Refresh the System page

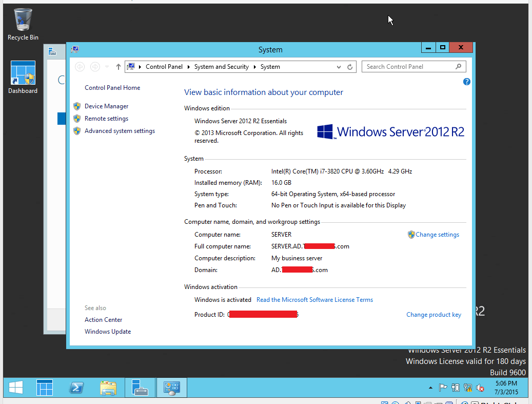350,67
